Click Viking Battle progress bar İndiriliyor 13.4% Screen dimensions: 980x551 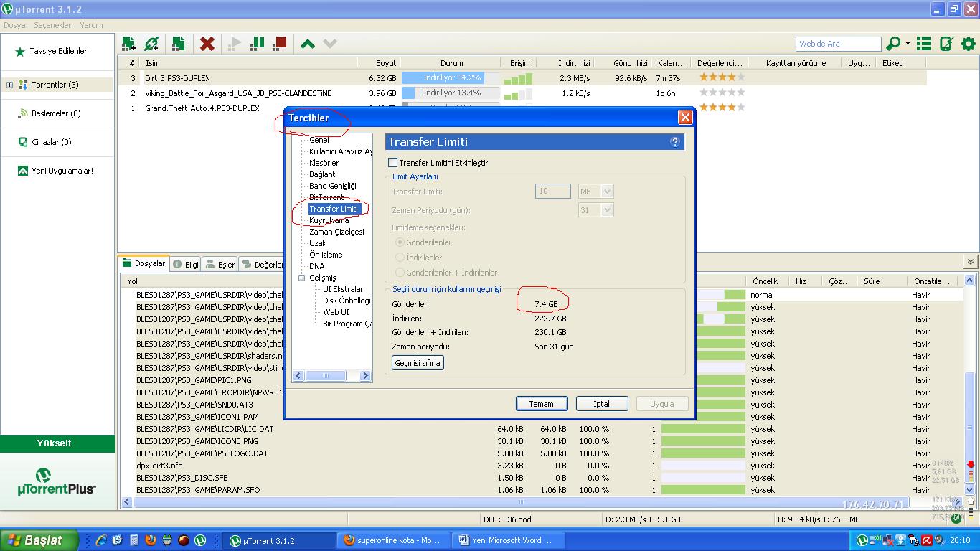(451, 93)
